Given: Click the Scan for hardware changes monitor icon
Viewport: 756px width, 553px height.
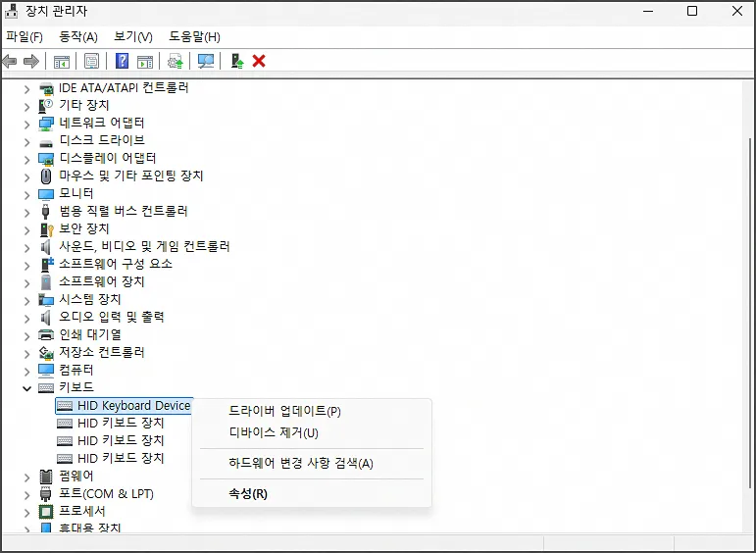Looking at the screenshot, I should [x=206, y=61].
